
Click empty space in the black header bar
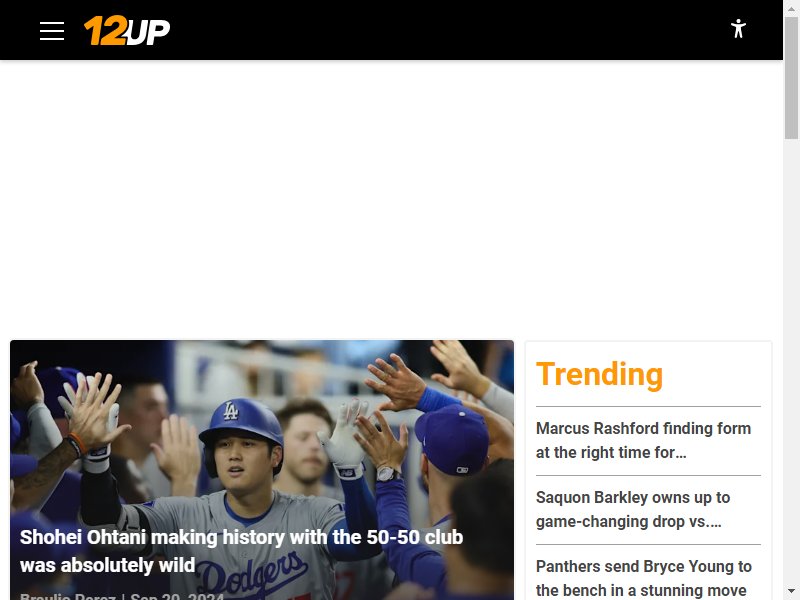pyautogui.click(x=449, y=30)
